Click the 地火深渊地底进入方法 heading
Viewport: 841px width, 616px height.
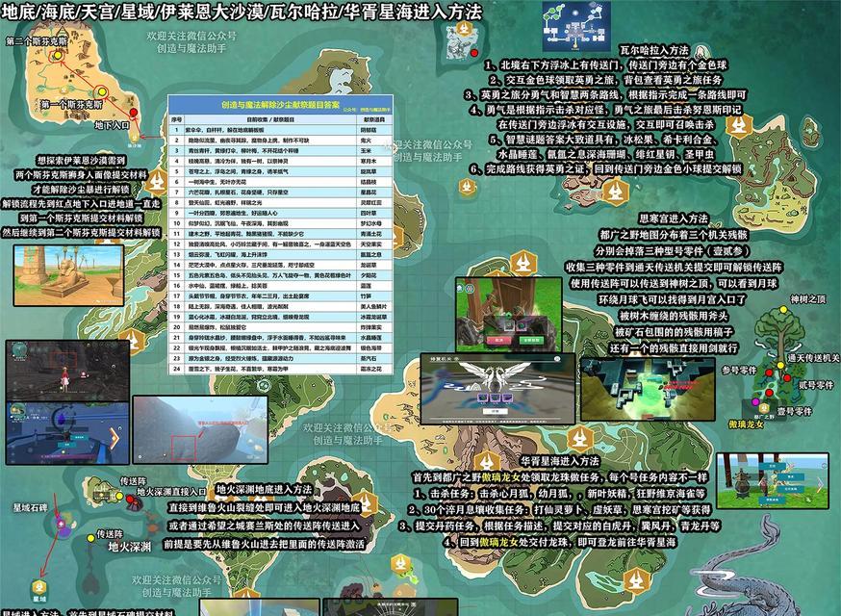coord(264,489)
